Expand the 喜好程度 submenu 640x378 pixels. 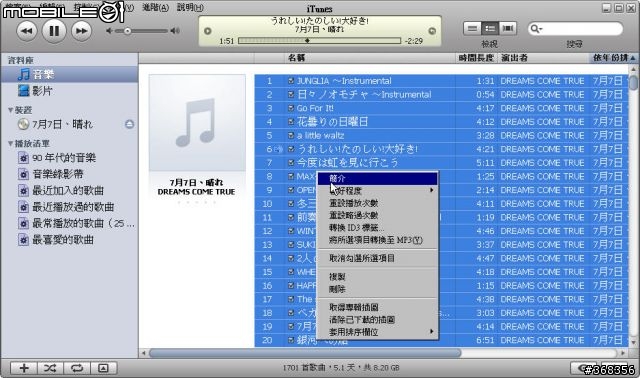point(378,191)
